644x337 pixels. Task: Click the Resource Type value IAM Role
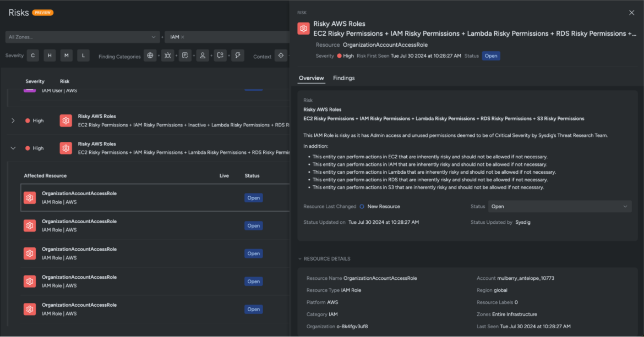click(x=351, y=290)
